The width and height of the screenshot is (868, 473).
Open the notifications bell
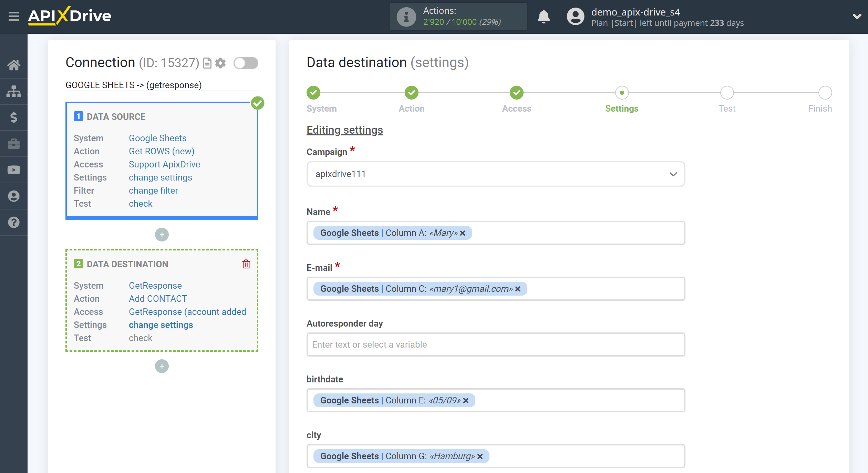(544, 17)
